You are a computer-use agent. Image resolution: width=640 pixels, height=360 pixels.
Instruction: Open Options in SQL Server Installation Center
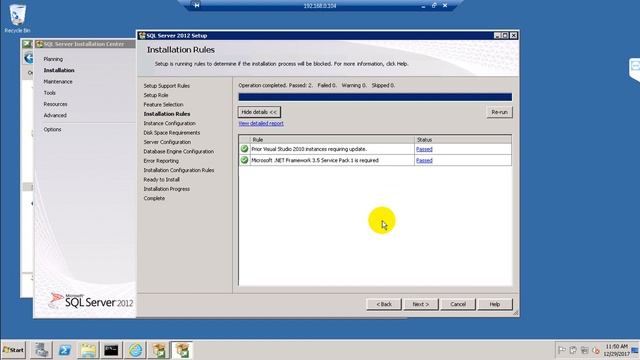click(52, 129)
